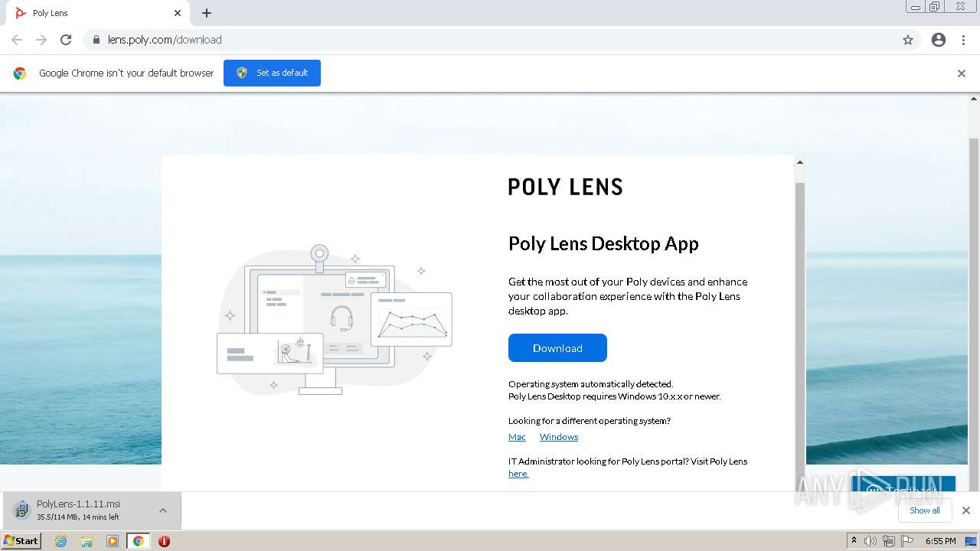Click the msi installer file icon
Screen dimensions: 980x551
21,510
